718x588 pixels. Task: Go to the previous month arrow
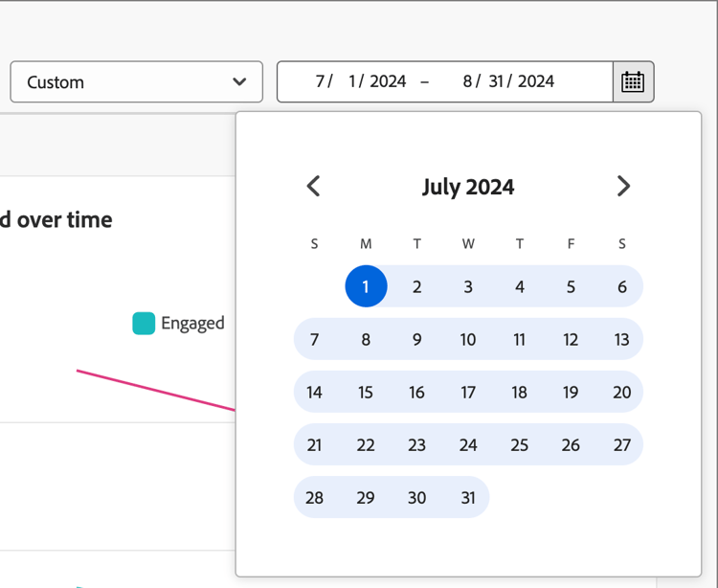[x=314, y=186]
